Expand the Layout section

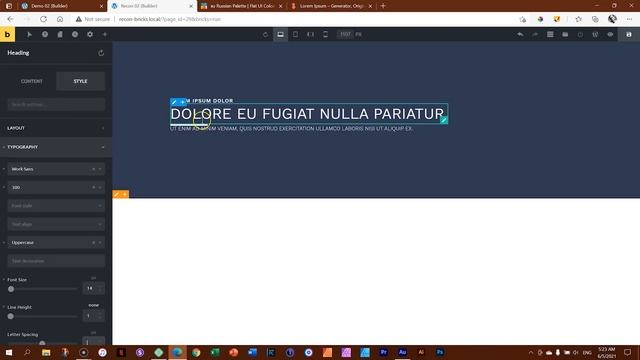pos(56,128)
